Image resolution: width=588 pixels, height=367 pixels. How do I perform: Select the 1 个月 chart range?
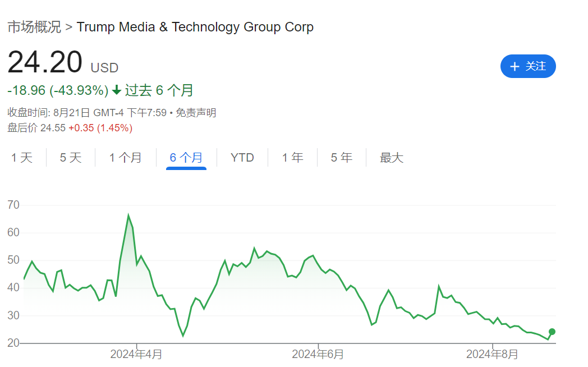click(x=126, y=158)
